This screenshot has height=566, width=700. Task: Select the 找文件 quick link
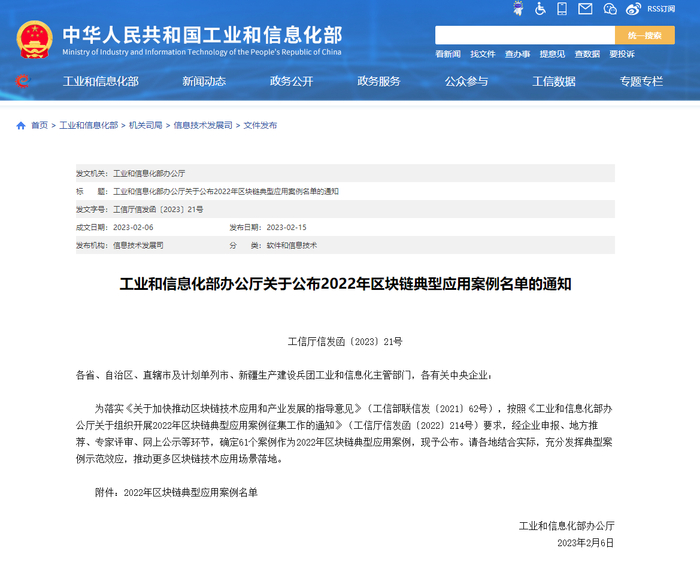483,54
